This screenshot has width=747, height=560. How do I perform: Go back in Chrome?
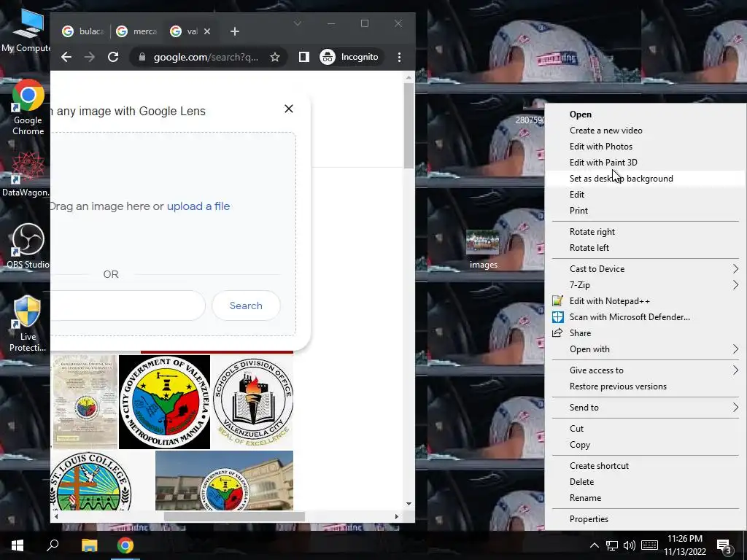(x=66, y=57)
